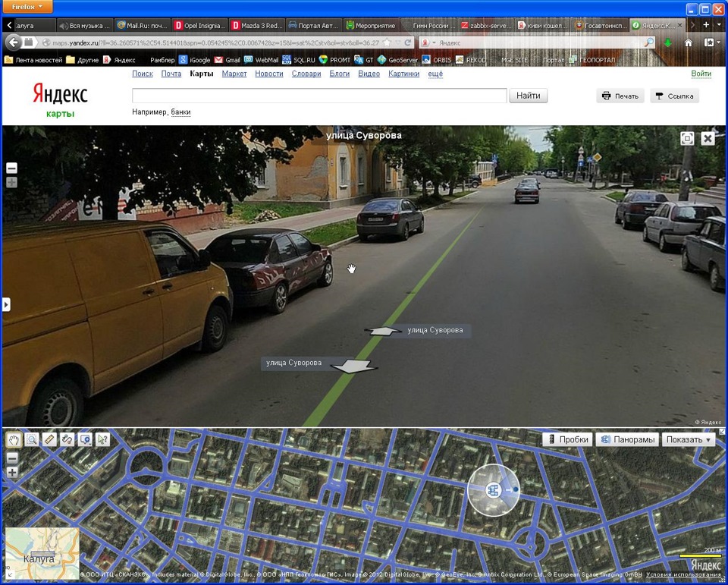Move backward along улица Суворова arrow
The height and width of the screenshot is (585, 728).
click(354, 366)
